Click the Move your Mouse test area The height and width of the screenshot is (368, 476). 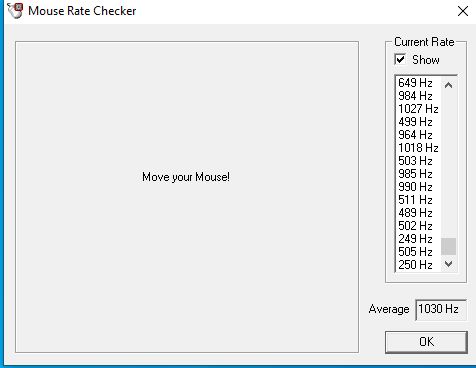(187, 197)
